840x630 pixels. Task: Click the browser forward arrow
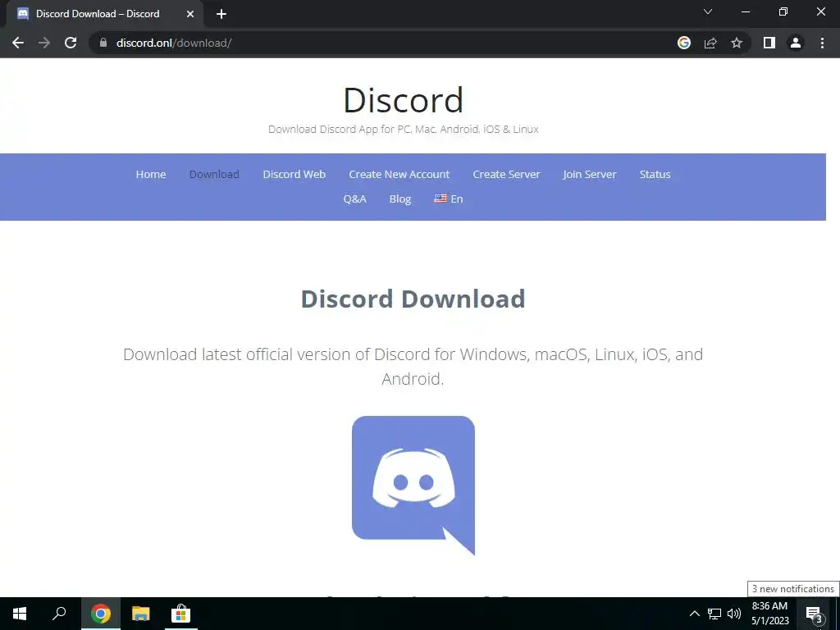click(44, 43)
